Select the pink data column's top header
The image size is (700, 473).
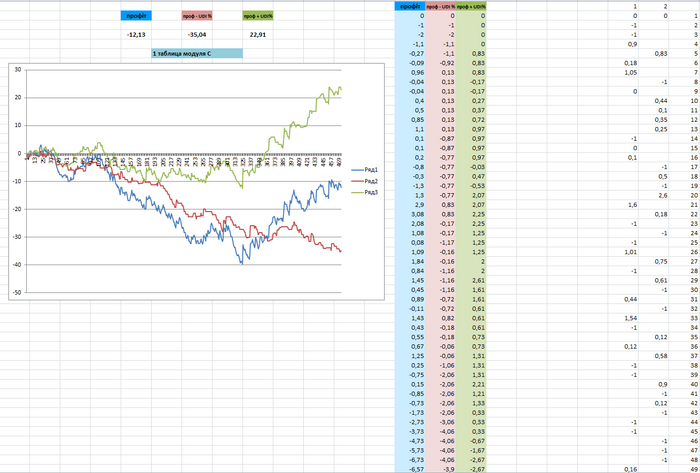pos(440,6)
